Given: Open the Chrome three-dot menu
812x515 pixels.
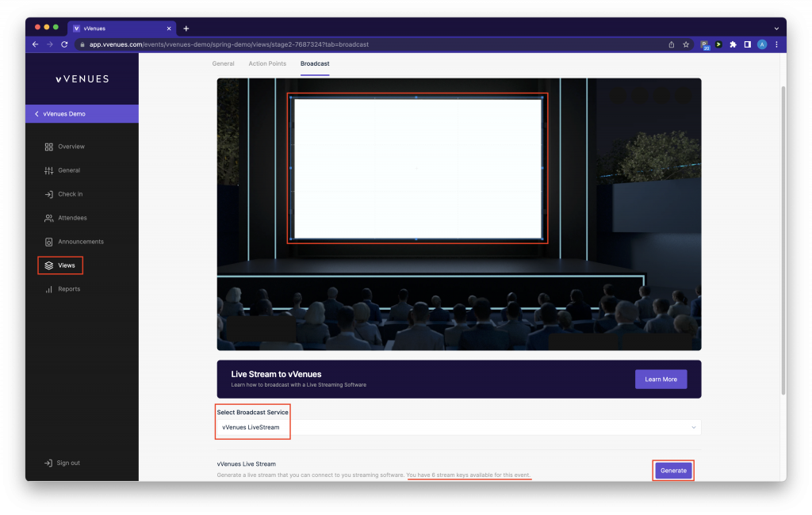Looking at the screenshot, I should pyautogui.click(x=776, y=44).
